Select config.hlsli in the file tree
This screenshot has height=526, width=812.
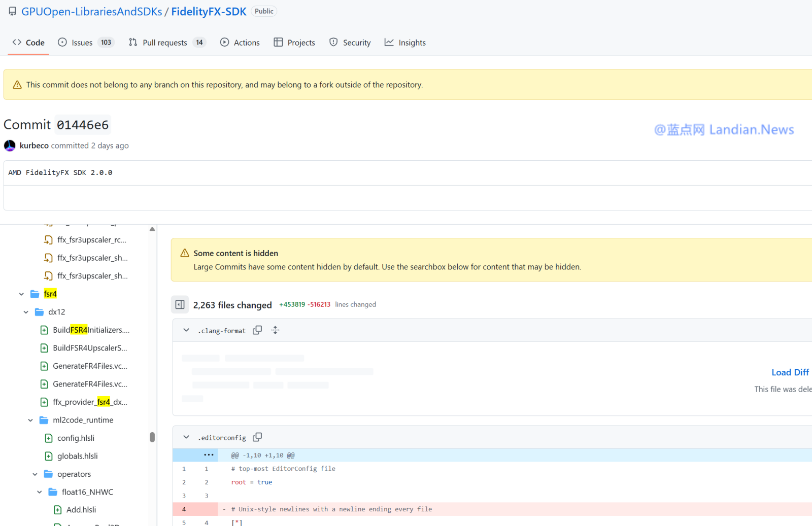click(x=76, y=438)
